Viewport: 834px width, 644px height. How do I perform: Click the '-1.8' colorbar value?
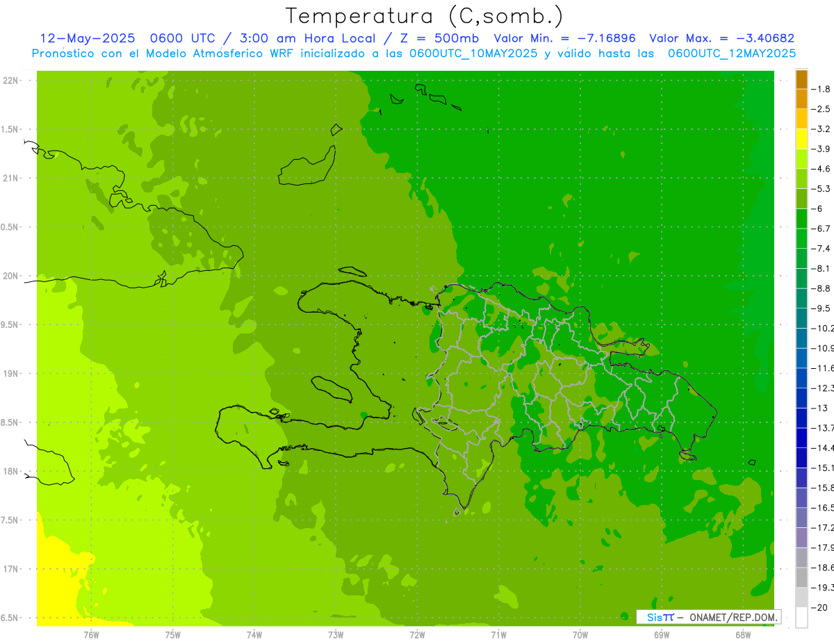821,89
